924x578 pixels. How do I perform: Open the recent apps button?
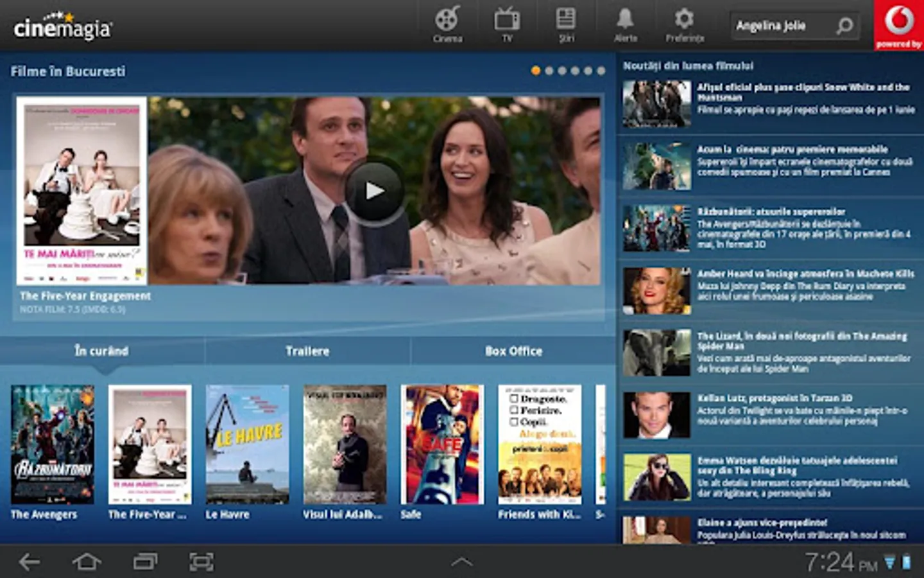[x=145, y=562]
